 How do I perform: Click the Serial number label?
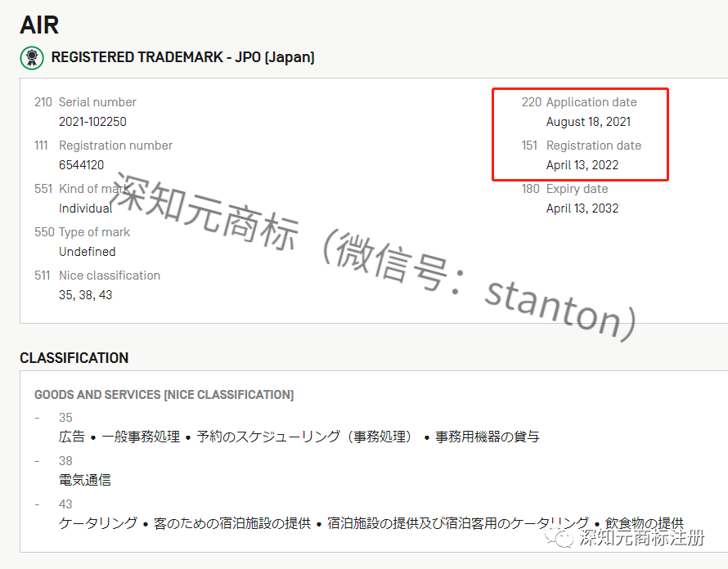point(97,102)
